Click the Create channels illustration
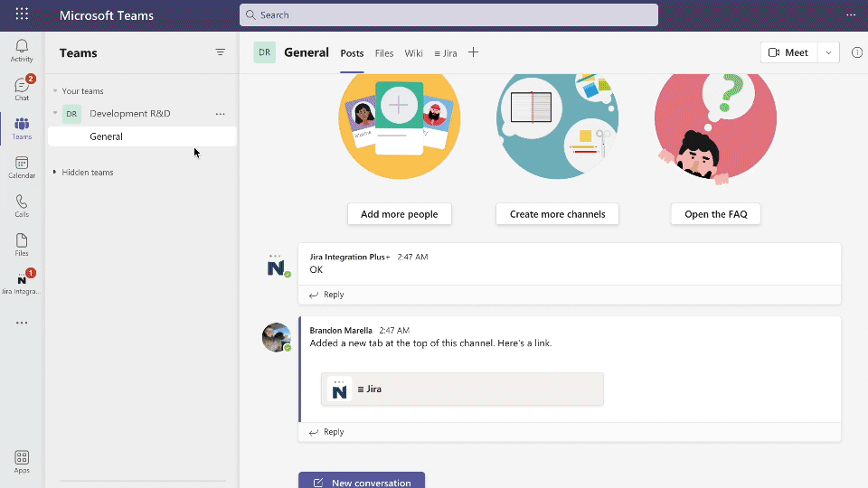 pyautogui.click(x=558, y=127)
